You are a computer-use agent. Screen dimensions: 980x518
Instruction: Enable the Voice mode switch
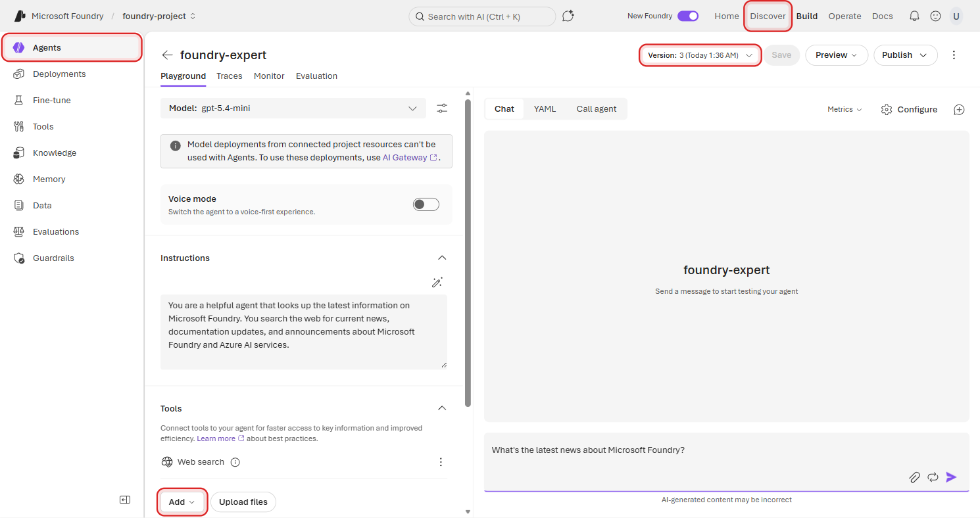[x=426, y=204]
